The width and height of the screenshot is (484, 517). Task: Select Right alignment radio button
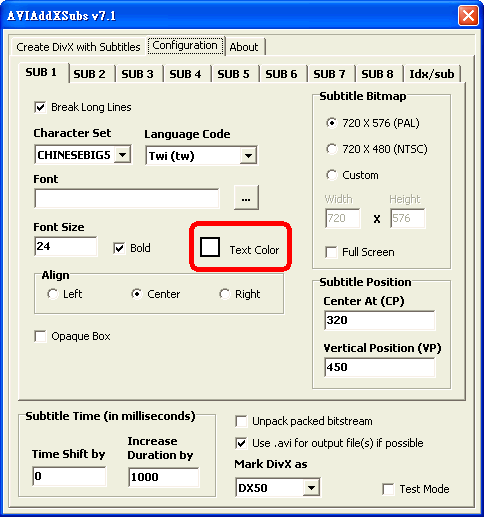click(224, 294)
